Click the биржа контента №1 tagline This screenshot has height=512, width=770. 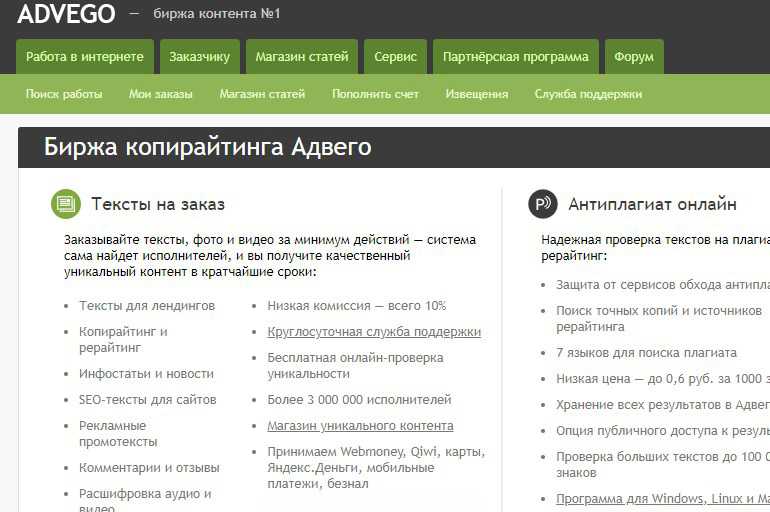[217, 14]
